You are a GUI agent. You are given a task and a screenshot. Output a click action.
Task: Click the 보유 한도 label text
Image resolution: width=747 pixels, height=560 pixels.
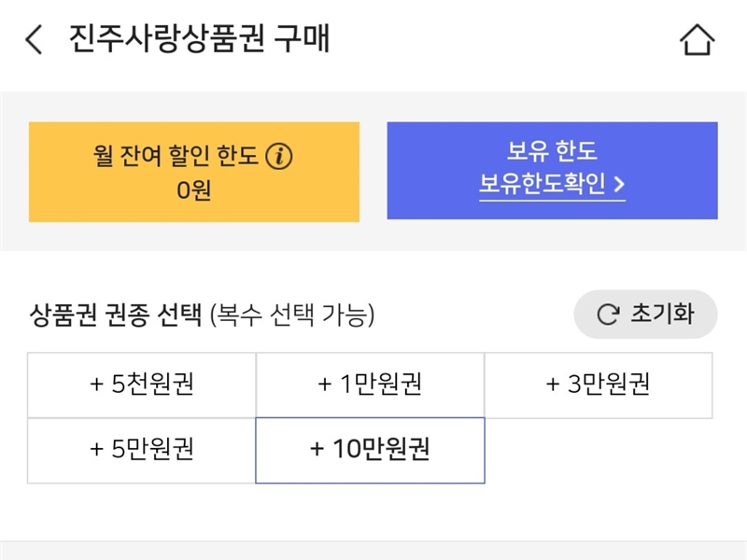tap(552, 151)
